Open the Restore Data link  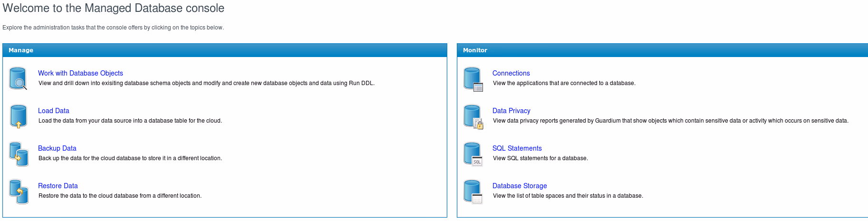(58, 186)
